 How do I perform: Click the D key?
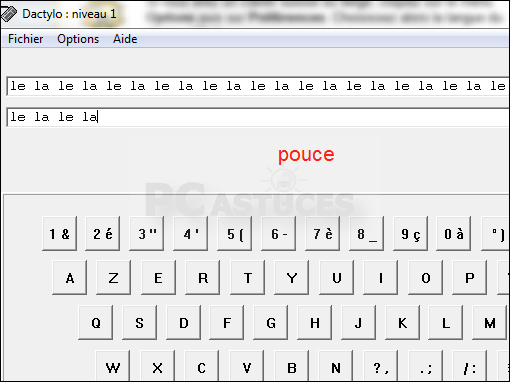tap(184, 322)
